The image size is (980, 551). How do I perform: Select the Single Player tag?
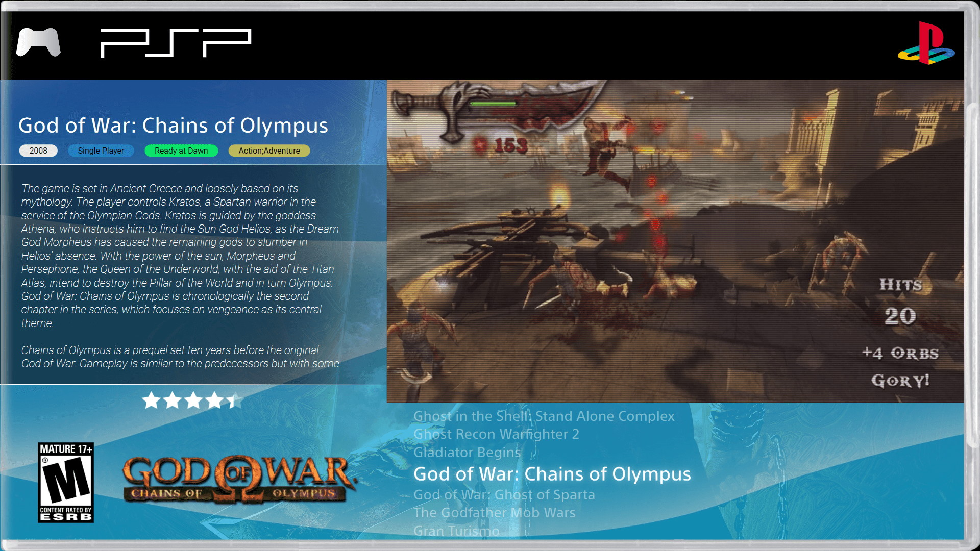click(x=101, y=151)
